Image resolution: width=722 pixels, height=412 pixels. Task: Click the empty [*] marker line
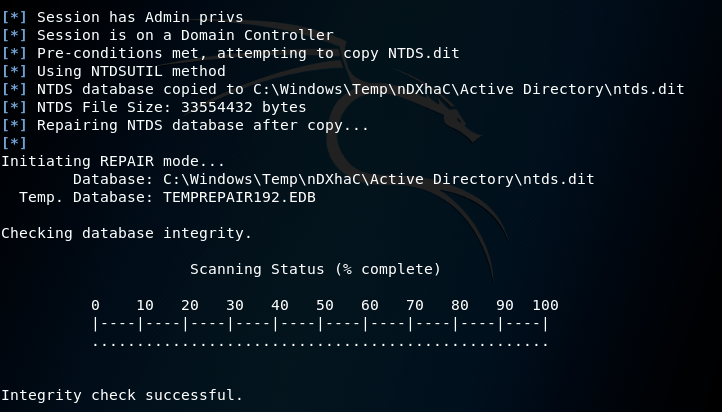pyautogui.click(x=14, y=143)
